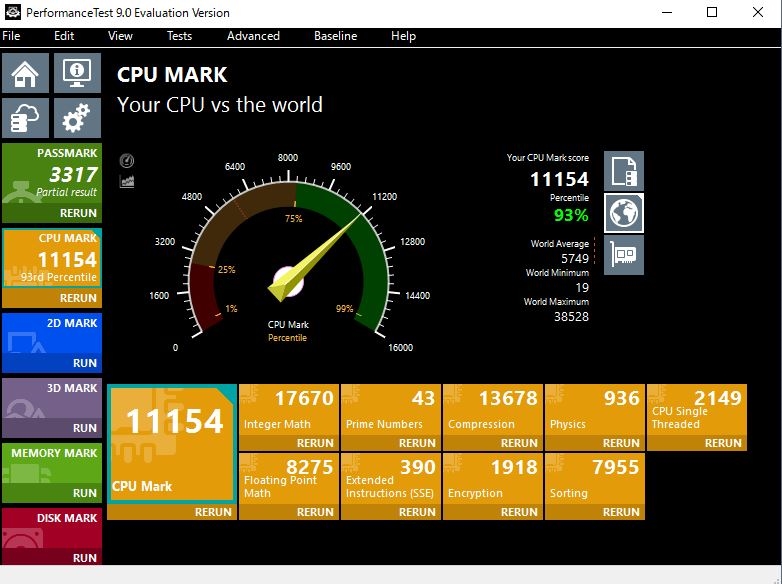Click the big 11154 CPU Mark tile
Viewport: 782px width, 584px height.
coord(172,444)
